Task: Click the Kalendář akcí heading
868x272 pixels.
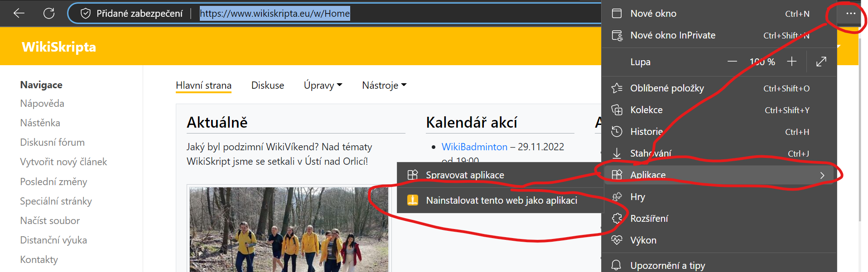Action: pyautogui.click(x=472, y=122)
